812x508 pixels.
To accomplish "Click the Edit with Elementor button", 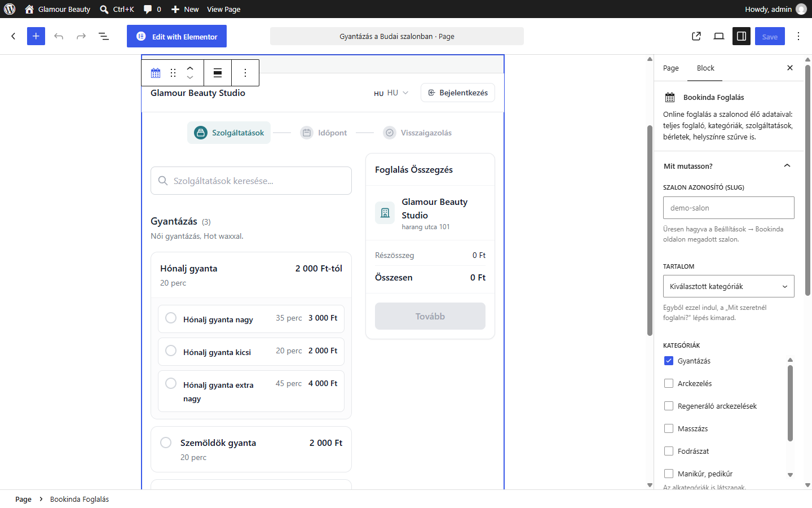I will pos(176,36).
